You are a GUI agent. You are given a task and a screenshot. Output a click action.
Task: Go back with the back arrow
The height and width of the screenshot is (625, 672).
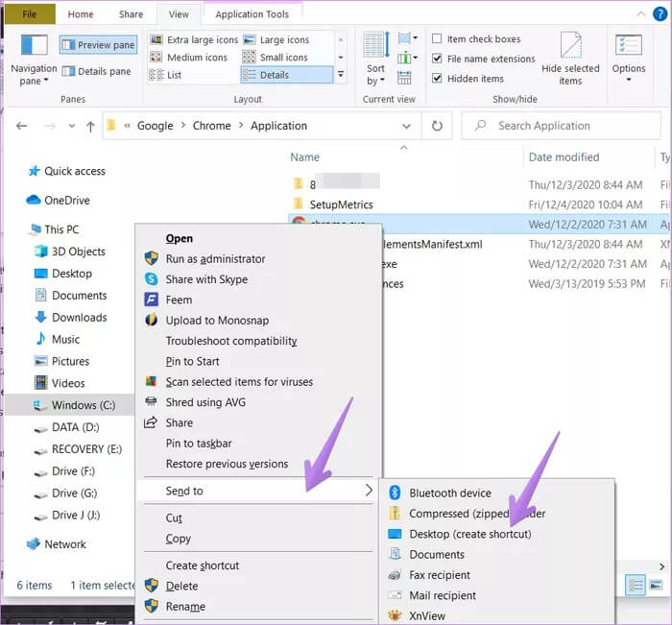[x=21, y=126]
